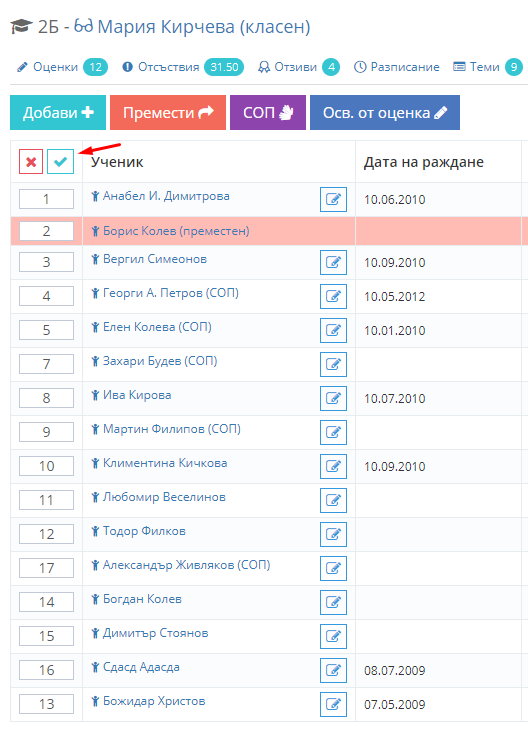528x730 pixels.
Task: Click the edit icon for Анабел И. Димитрова
Action: [333, 199]
